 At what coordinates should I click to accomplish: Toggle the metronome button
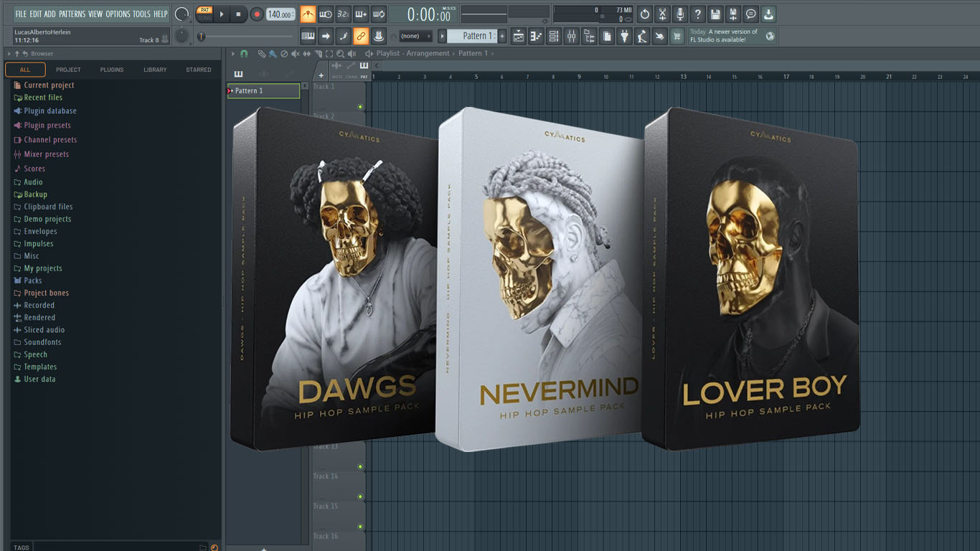click(x=308, y=14)
